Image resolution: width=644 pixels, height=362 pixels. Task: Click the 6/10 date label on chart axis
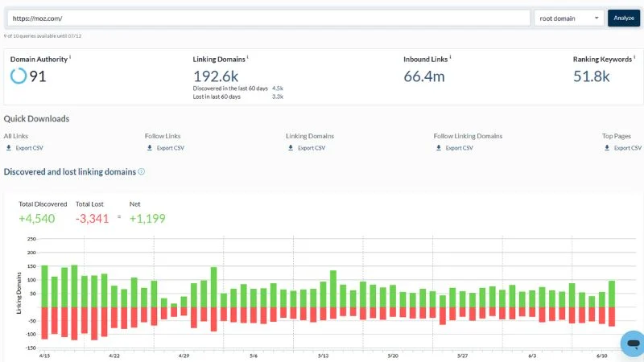pos(602,356)
